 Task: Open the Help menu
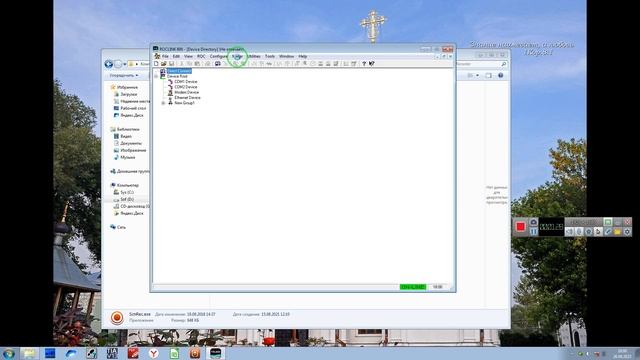click(x=302, y=56)
